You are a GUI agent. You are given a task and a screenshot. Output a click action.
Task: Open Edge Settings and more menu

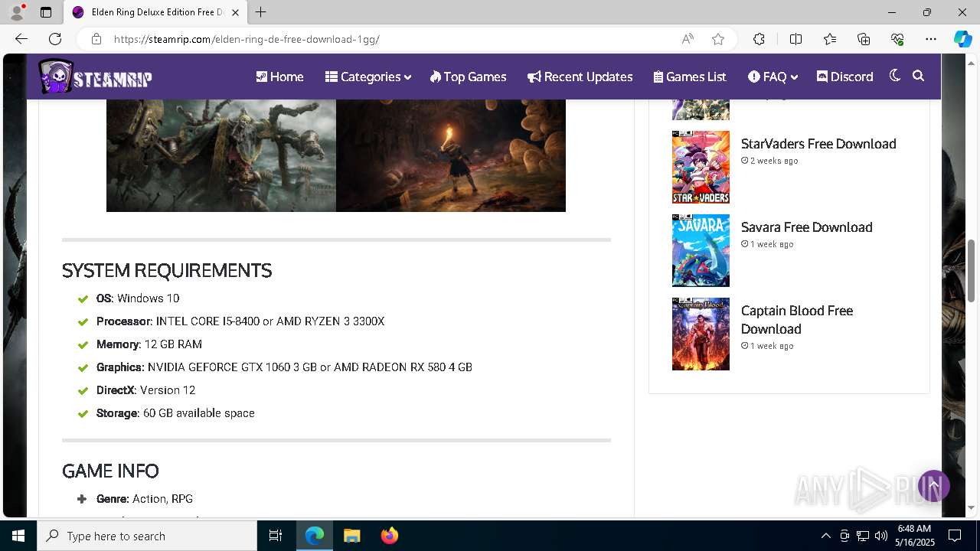click(931, 39)
